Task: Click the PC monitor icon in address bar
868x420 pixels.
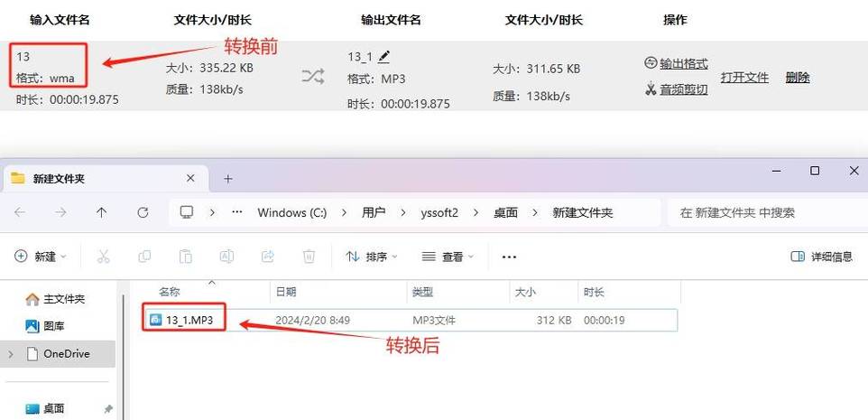Action: click(x=187, y=212)
